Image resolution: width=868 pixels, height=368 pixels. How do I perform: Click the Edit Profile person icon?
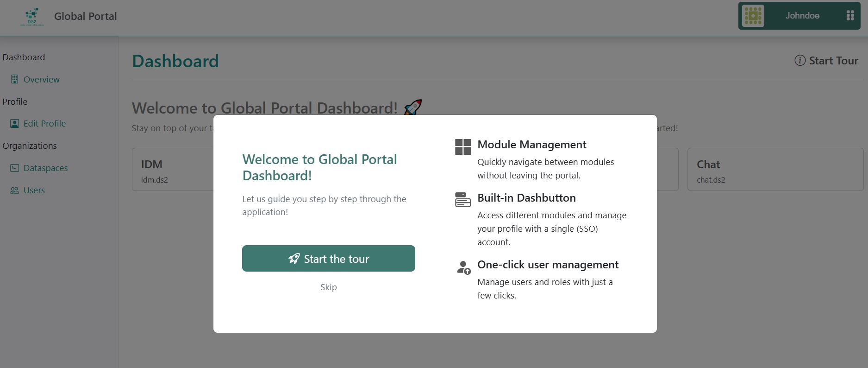[x=15, y=124]
